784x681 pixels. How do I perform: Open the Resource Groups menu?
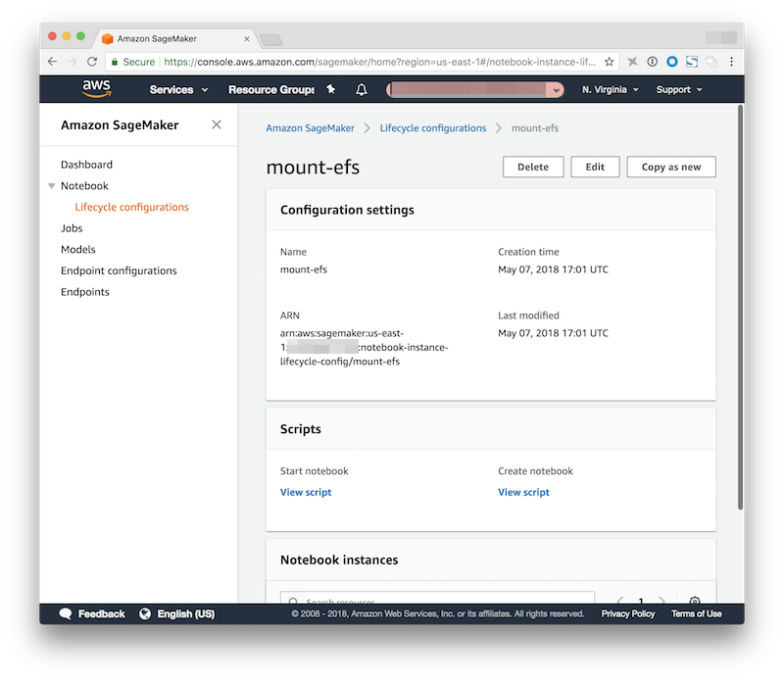[271, 89]
